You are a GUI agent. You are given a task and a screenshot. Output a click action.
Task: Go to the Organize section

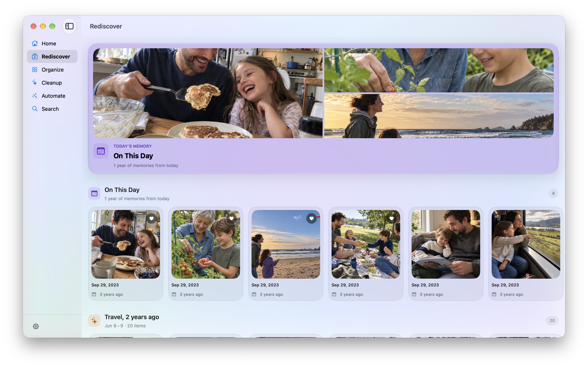[x=52, y=70]
